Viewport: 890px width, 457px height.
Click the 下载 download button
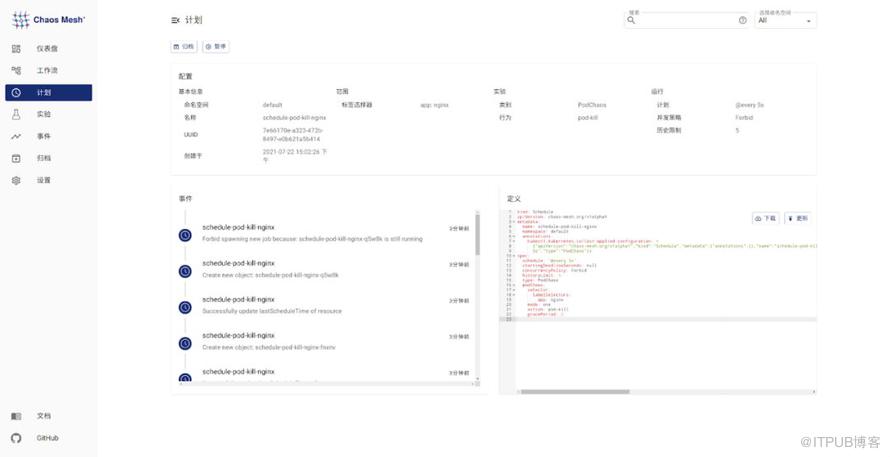coord(765,218)
